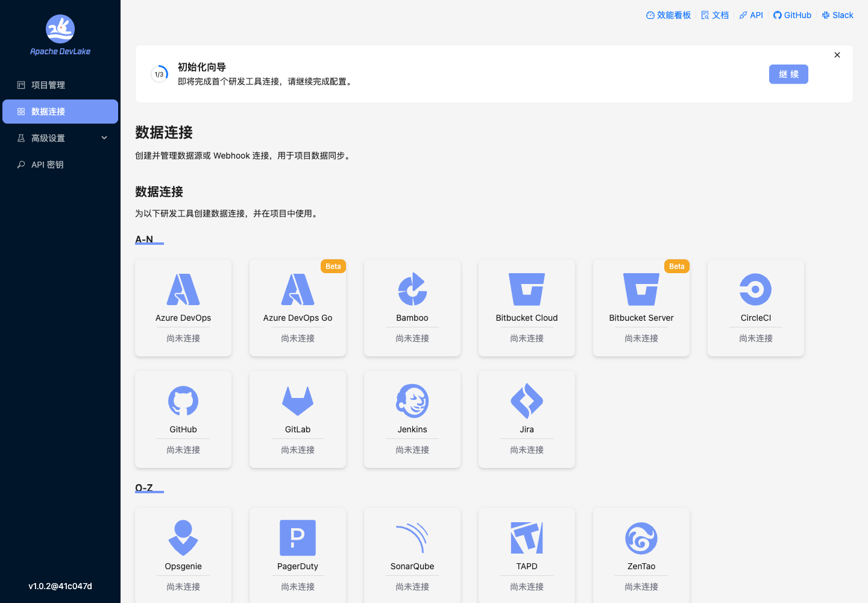Click the Apache DevLake logo
Image resolution: width=868 pixels, height=603 pixels.
(60, 36)
